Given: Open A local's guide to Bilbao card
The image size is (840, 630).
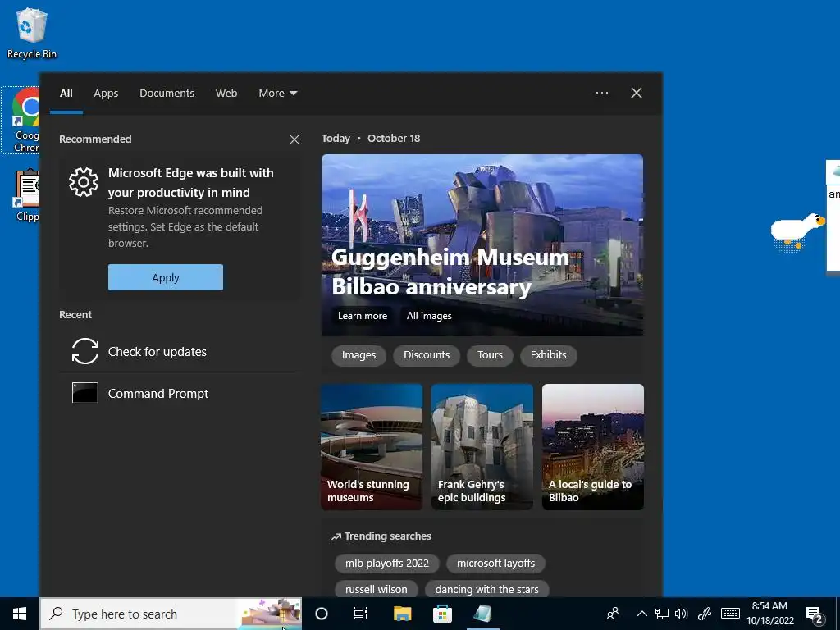Looking at the screenshot, I should click(593, 447).
